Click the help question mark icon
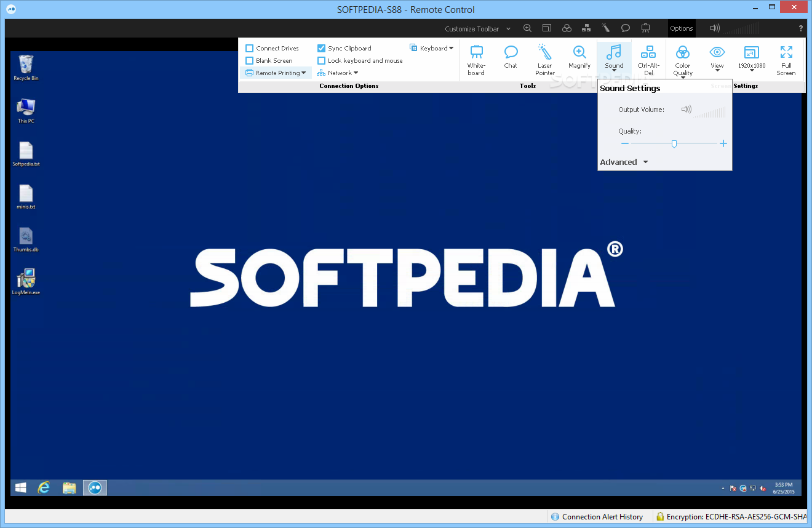812x528 pixels. point(800,28)
